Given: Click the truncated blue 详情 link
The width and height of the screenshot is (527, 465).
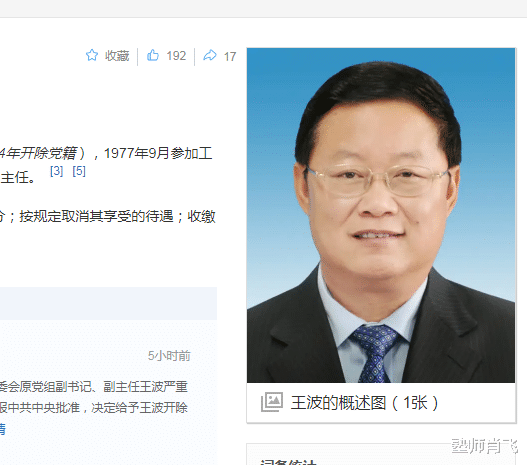Looking at the screenshot, I should click(x=3, y=429).
